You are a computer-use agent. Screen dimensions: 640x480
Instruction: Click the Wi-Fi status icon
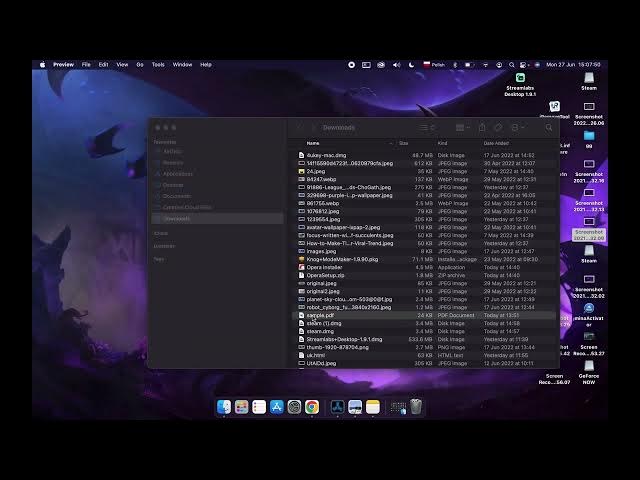pos(485,64)
